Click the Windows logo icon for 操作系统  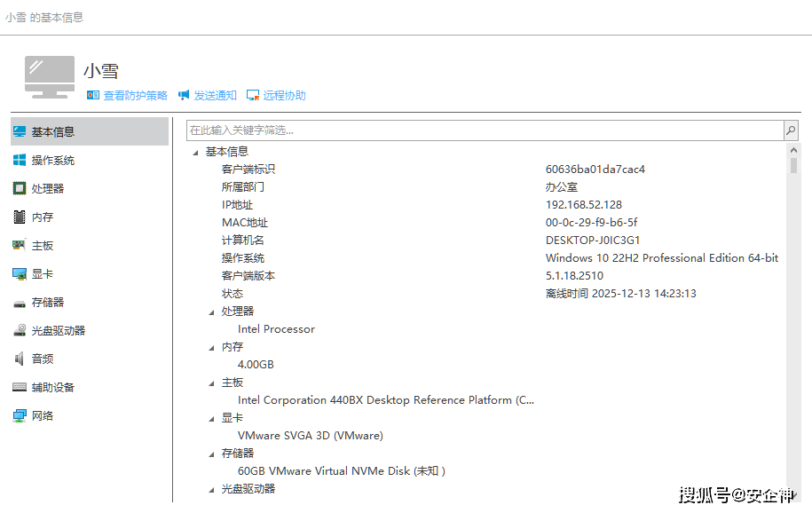pyautogui.click(x=20, y=161)
